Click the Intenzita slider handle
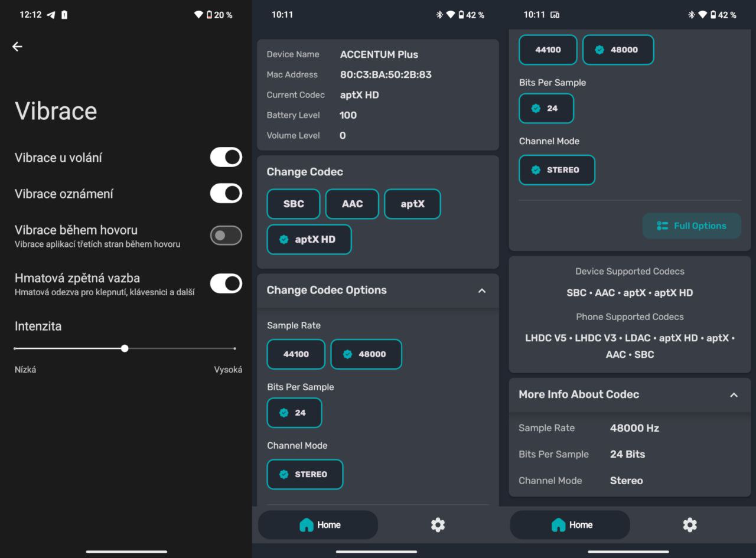Image resolution: width=756 pixels, height=558 pixels. tap(125, 348)
